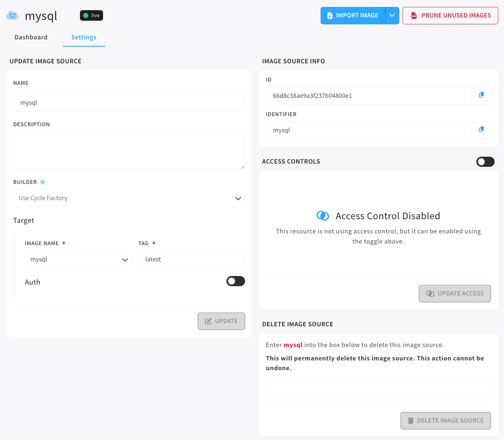The width and height of the screenshot is (504, 440).
Task: Click the Update button
Action: pyautogui.click(x=221, y=321)
